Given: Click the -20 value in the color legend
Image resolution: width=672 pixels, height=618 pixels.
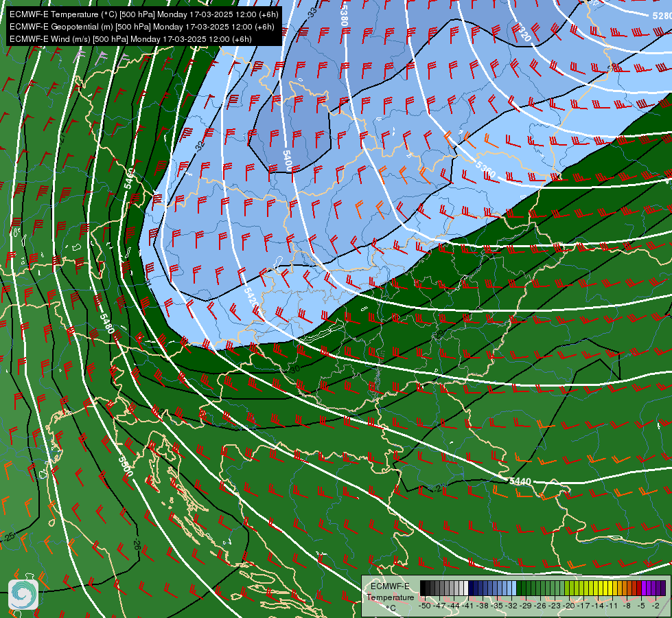Looking at the screenshot, I should (570, 606).
